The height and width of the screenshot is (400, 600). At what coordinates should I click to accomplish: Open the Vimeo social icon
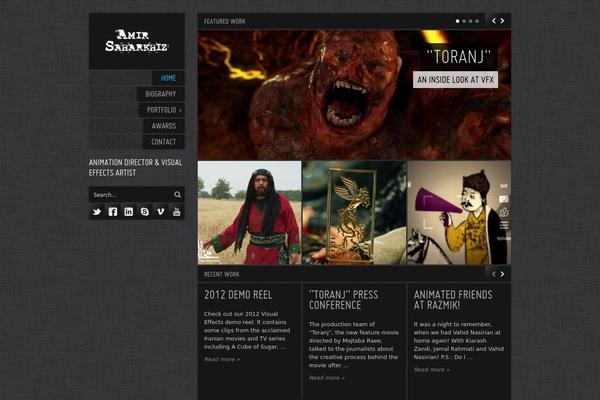point(161,212)
